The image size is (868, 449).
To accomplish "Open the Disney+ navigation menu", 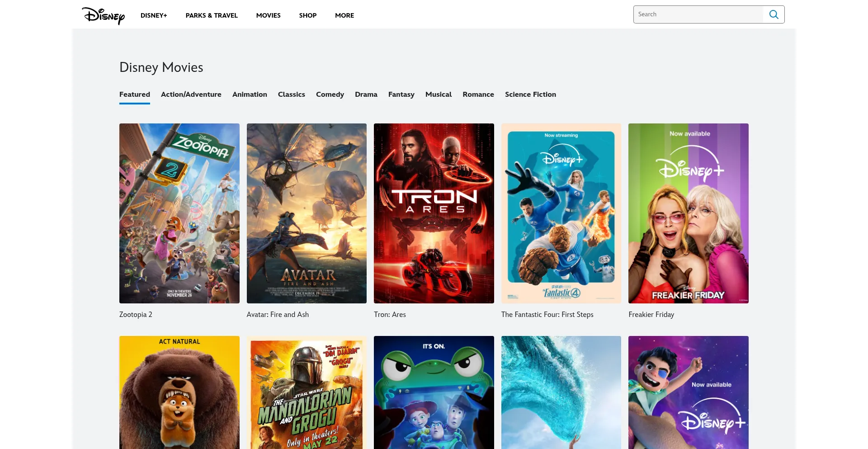I will (x=154, y=15).
